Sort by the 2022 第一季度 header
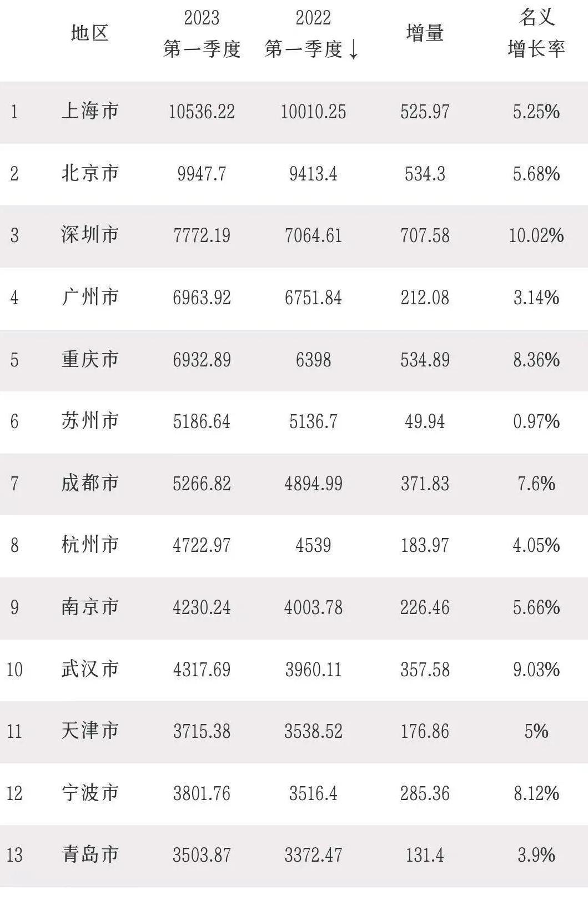 click(304, 33)
